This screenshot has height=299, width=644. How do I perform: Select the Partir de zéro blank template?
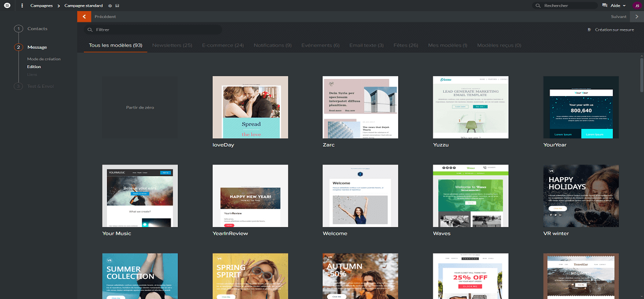click(x=140, y=108)
